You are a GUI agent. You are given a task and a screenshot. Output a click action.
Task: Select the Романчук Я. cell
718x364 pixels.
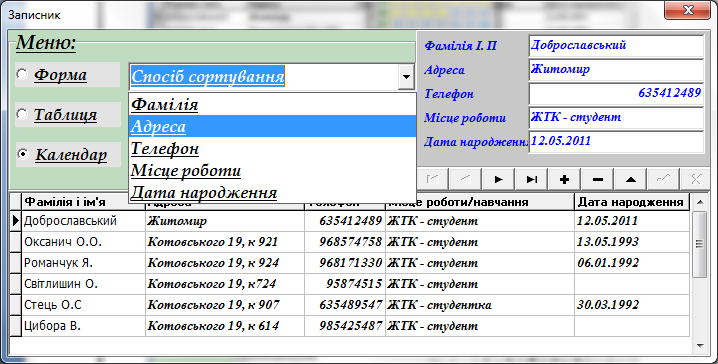pyautogui.click(x=83, y=263)
